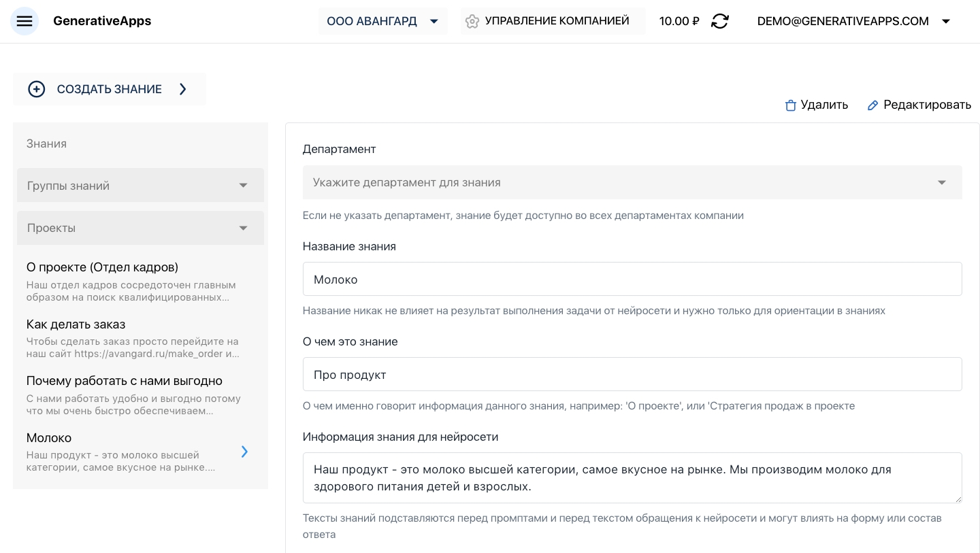980x553 pixels.
Task: Click the Знания sidebar heading
Action: [x=46, y=144]
